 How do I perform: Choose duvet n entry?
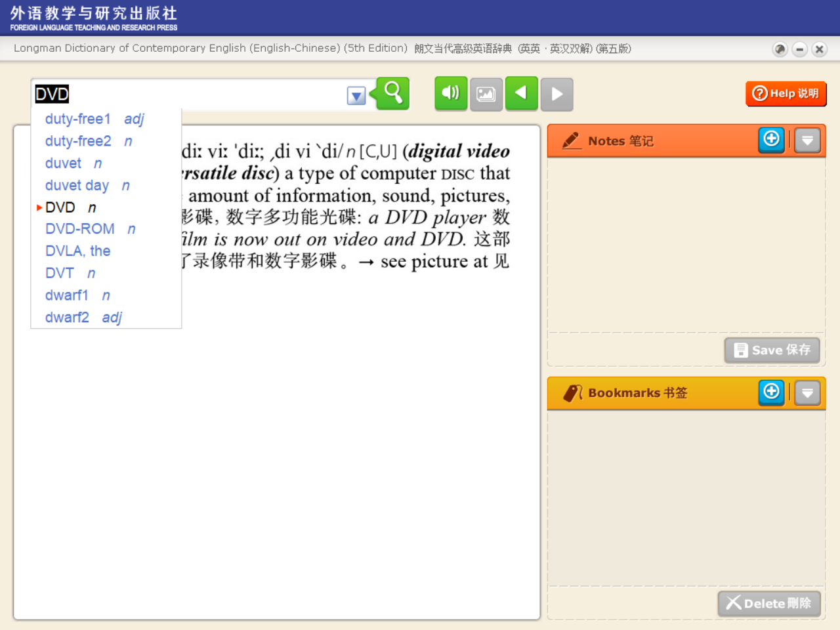pyautogui.click(x=73, y=163)
